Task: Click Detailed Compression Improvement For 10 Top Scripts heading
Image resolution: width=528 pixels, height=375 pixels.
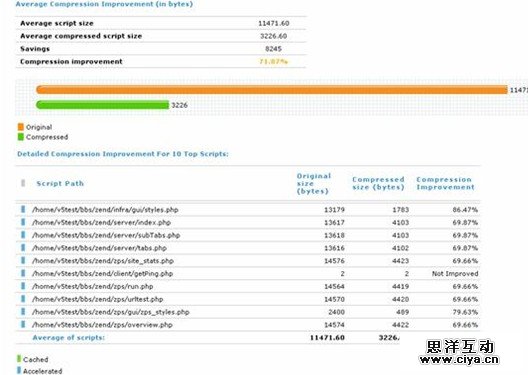Action: coord(123,154)
